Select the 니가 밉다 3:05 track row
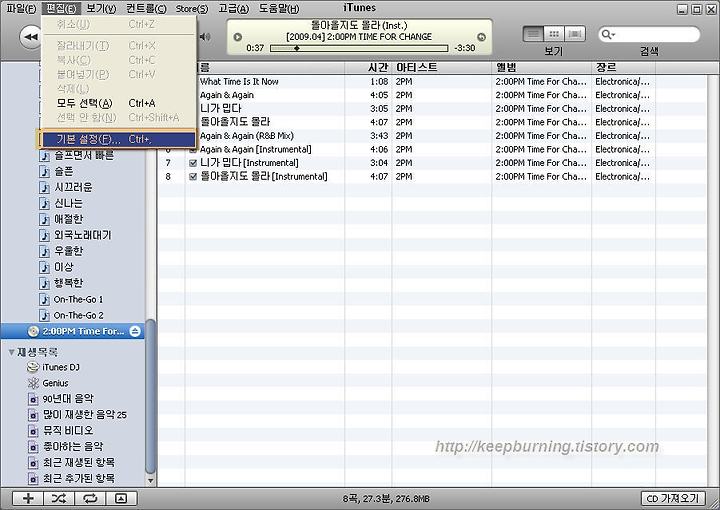The height and width of the screenshot is (510, 720). pyautogui.click(x=432, y=109)
